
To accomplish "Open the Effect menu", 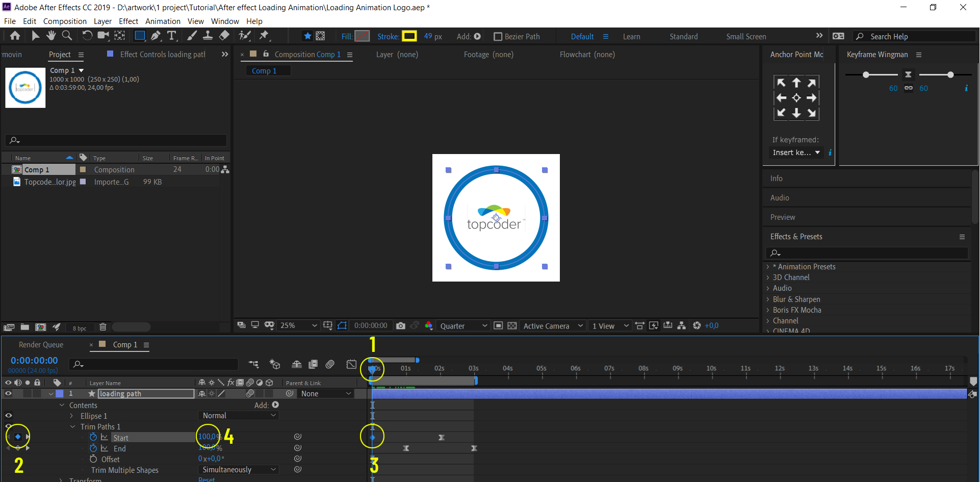I will click(128, 21).
